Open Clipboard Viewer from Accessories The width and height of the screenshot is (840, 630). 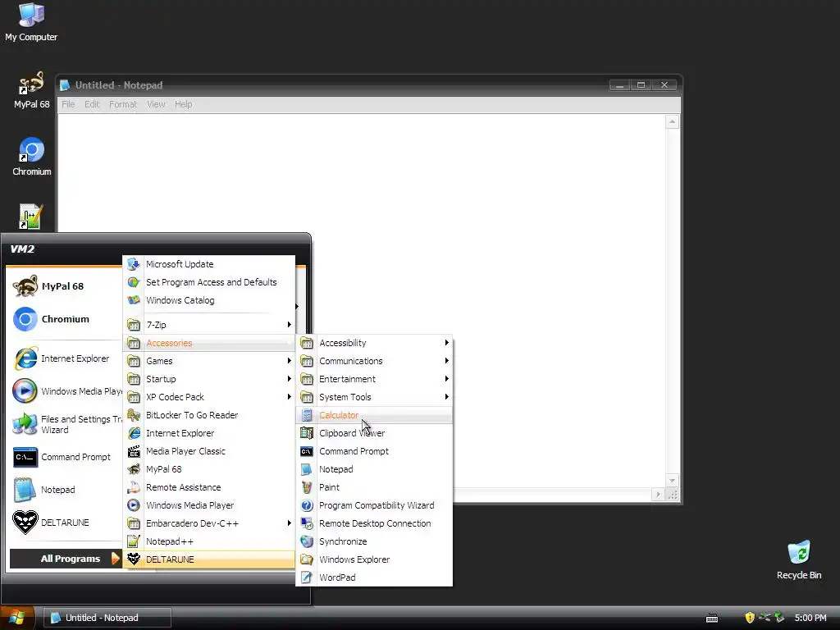click(374, 433)
